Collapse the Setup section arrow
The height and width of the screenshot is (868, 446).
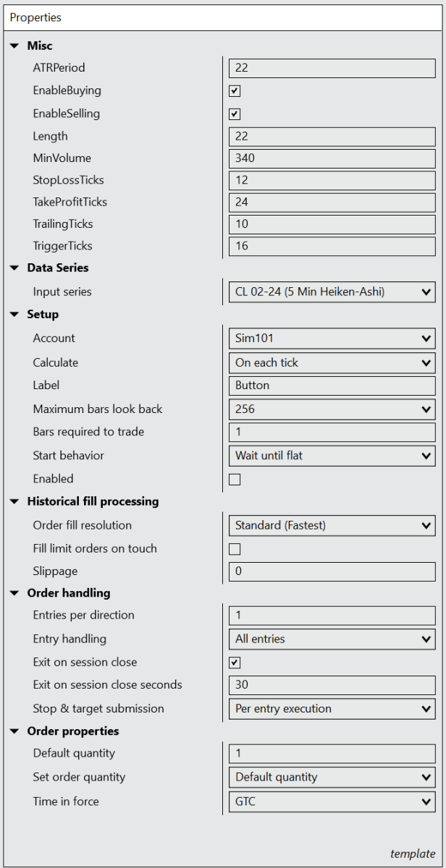(x=14, y=315)
